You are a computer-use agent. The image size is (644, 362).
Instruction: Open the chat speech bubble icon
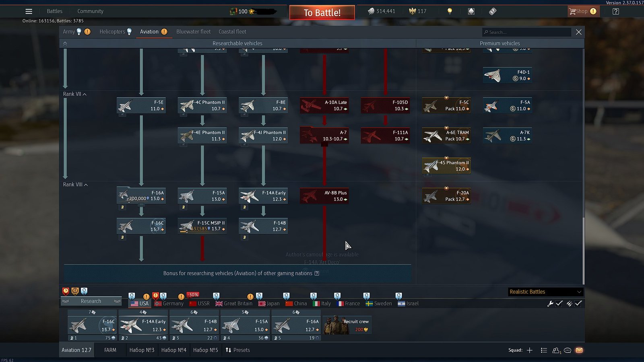coord(568,350)
